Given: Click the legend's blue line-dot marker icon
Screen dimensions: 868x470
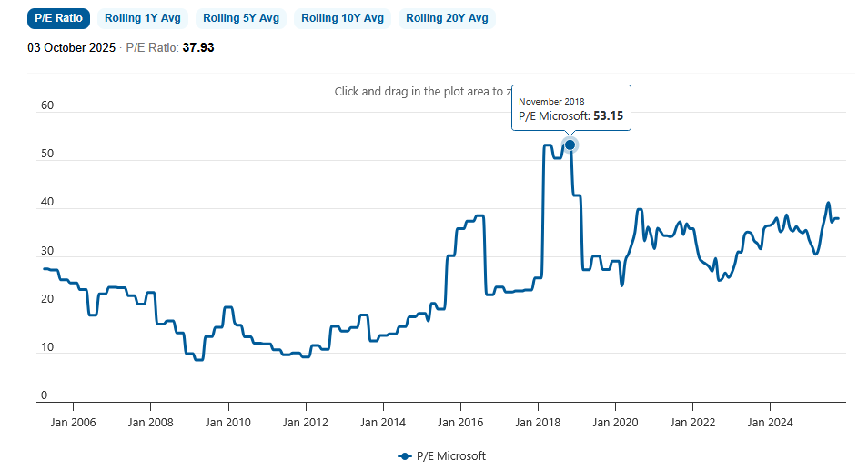Looking at the screenshot, I should (404, 455).
